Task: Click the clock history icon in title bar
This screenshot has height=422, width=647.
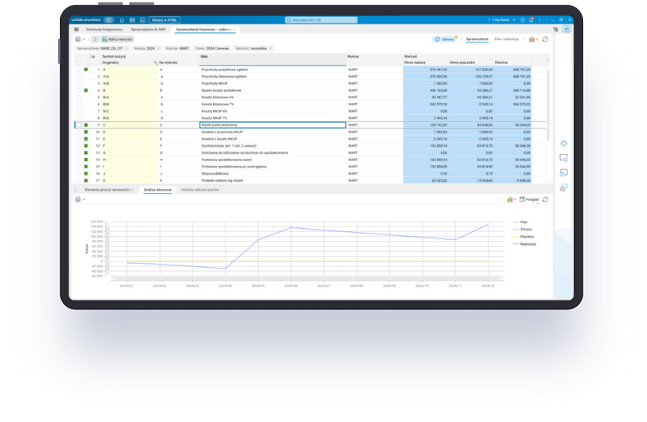Action: 522,20
